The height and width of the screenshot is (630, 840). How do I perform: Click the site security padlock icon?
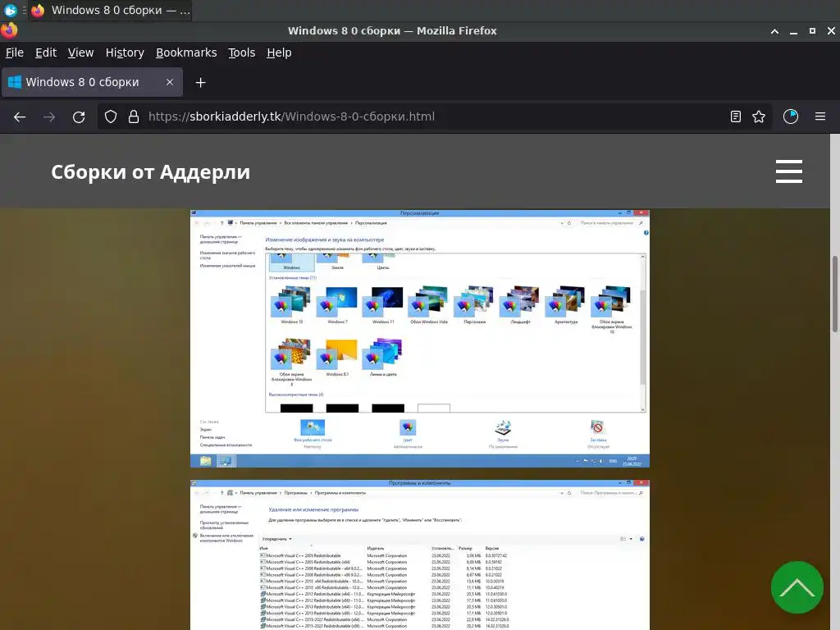pos(134,116)
